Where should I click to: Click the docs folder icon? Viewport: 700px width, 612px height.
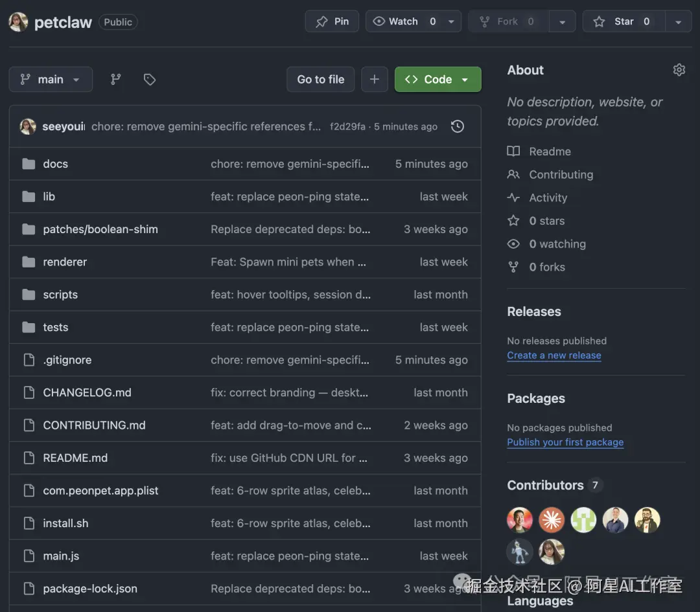tap(29, 164)
